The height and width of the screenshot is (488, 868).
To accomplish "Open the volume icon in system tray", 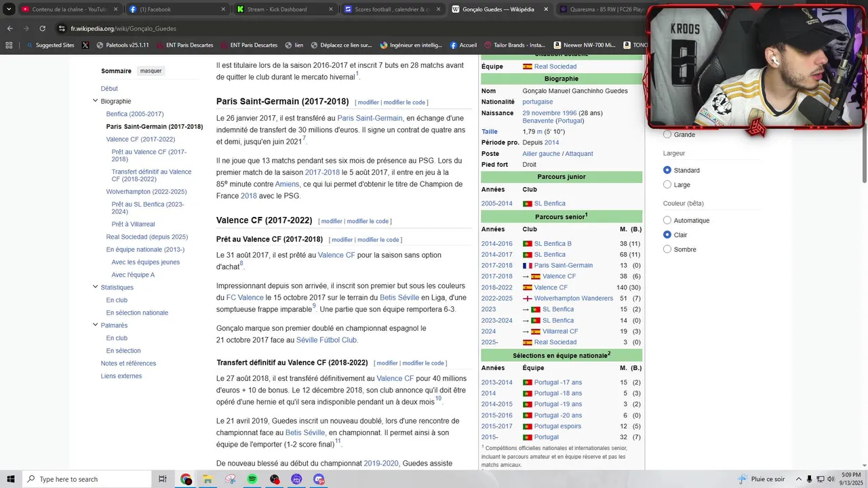I will pos(831,479).
